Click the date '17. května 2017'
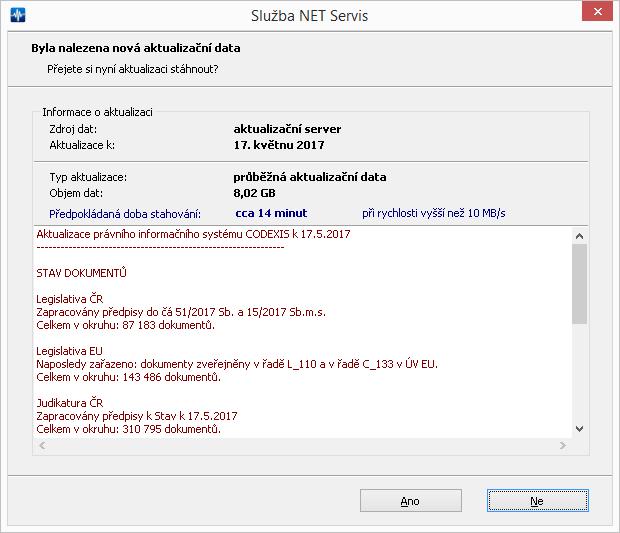Viewport: 620px width, 533px height. pyautogui.click(x=279, y=145)
